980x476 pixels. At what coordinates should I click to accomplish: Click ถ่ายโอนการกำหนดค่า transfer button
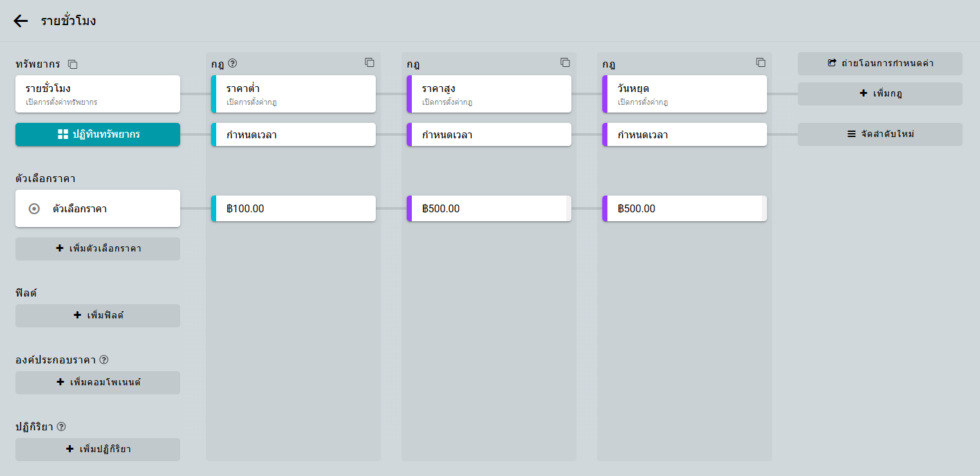[880, 64]
